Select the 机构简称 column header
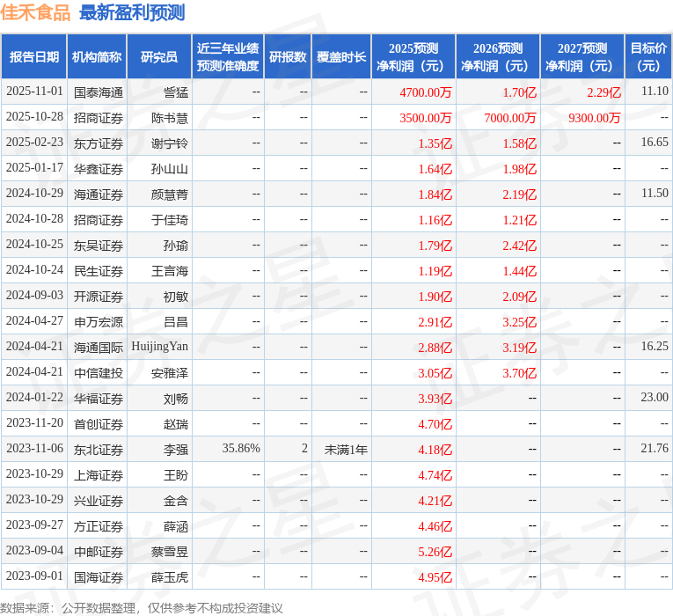The height and width of the screenshot is (616, 673). 97,57
